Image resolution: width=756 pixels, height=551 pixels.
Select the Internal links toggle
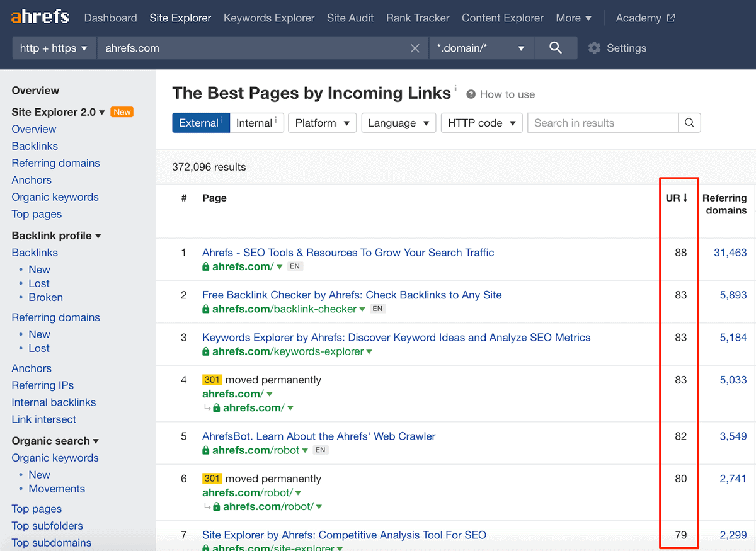257,123
